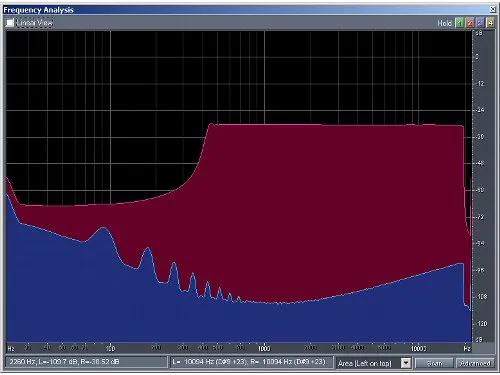Enable the Linear View checkbox
Image resolution: width=500 pixels, height=375 pixels.
coord(10,23)
